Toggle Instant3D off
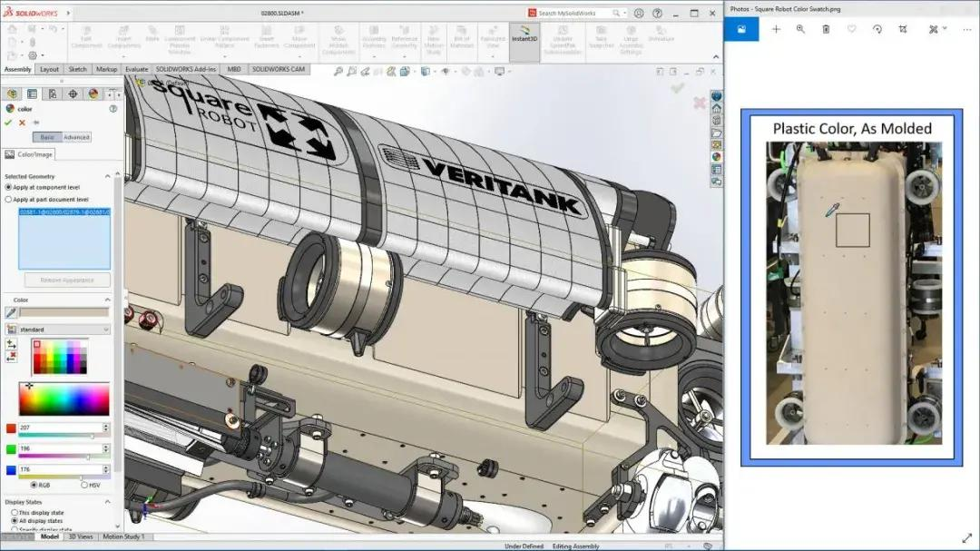980x551 pixels. [524, 39]
